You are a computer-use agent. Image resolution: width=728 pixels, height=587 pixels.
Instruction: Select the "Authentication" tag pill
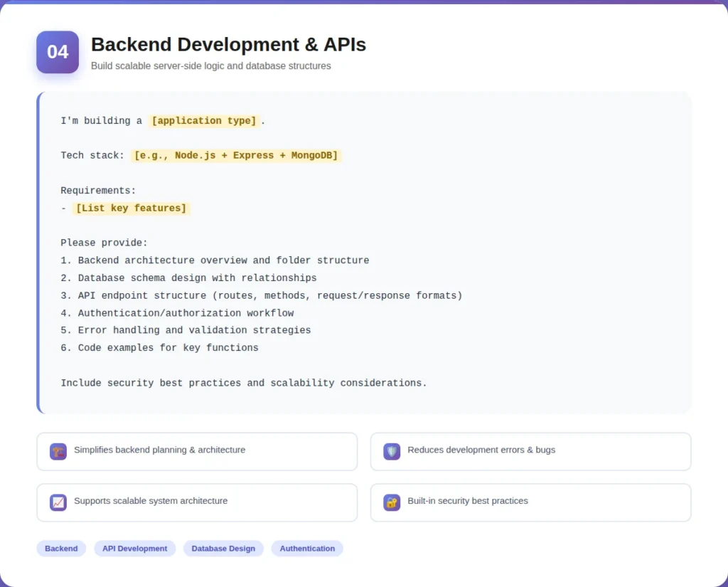pyautogui.click(x=307, y=549)
